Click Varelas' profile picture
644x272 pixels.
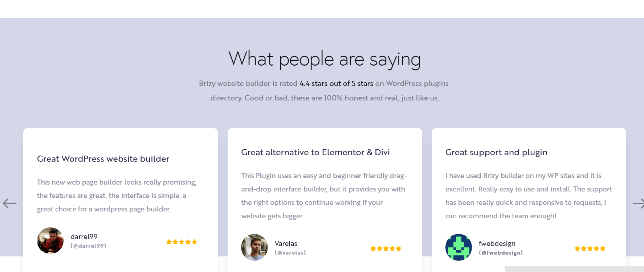(254, 247)
